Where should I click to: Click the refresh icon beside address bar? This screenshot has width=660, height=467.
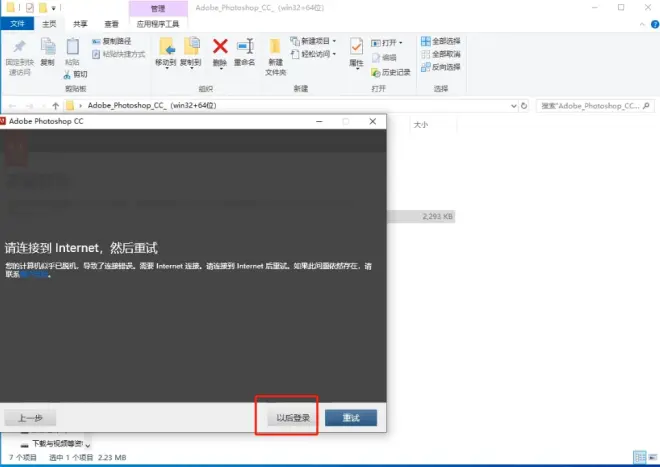(x=524, y=106)
